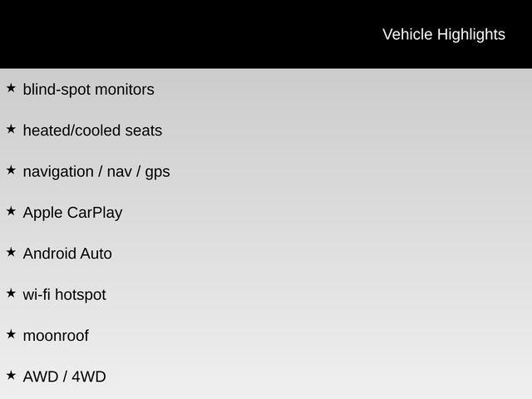Select the 4WD text in last item
The width and height of the screenshot is (532, 399).
click(x=89, y=377)
